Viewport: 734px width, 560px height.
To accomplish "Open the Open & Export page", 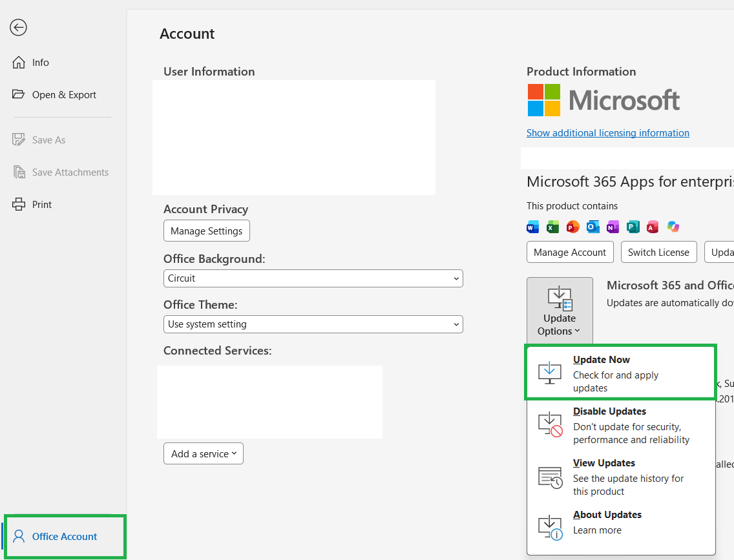I will (63, 94).
